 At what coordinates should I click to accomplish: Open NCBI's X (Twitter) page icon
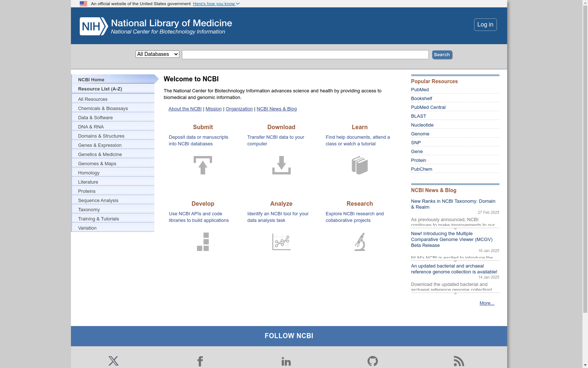[x=114, y=361]
